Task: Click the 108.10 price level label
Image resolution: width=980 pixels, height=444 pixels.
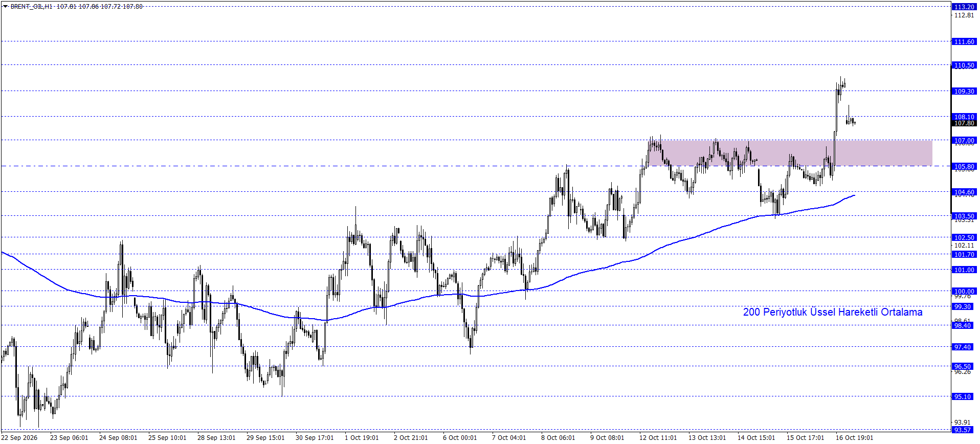Action: [x=964, y=117]
